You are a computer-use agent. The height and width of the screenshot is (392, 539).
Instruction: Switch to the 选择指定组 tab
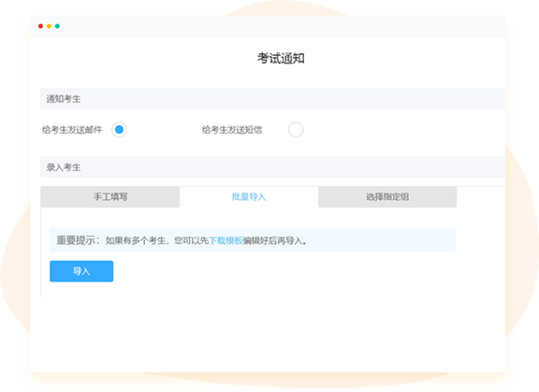click(387, 196)
